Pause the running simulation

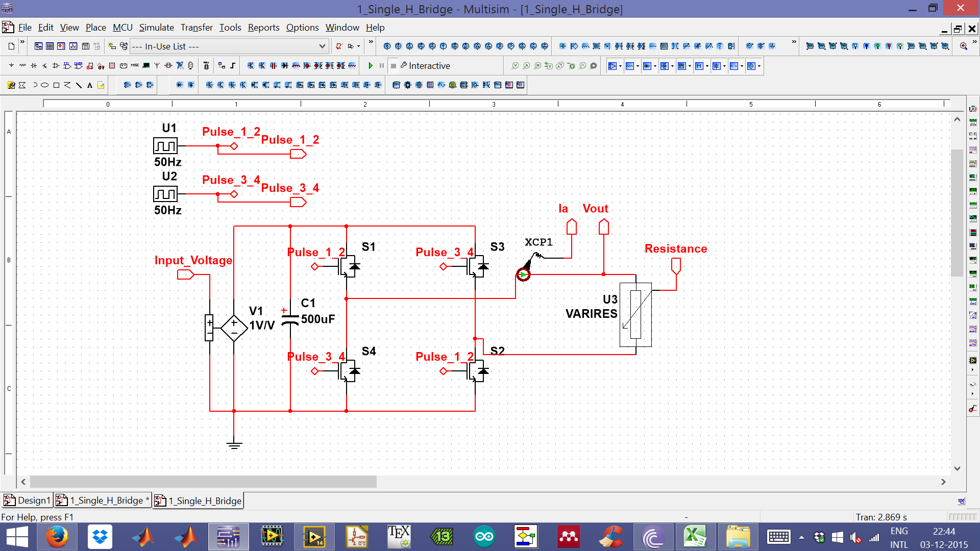(x=381, y=65)
